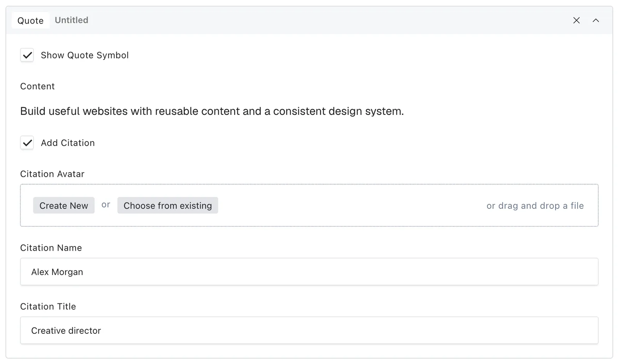This screenshot has width=619, height=364.
Task: Click the 'or drag and drop a file' text
Action: pyautogui.click(x=535, y=206)
